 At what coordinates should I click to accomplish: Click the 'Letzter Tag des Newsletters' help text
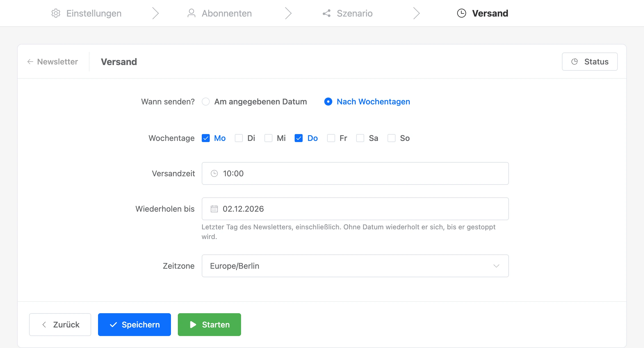pyautogui.click(x=349, y=232)
